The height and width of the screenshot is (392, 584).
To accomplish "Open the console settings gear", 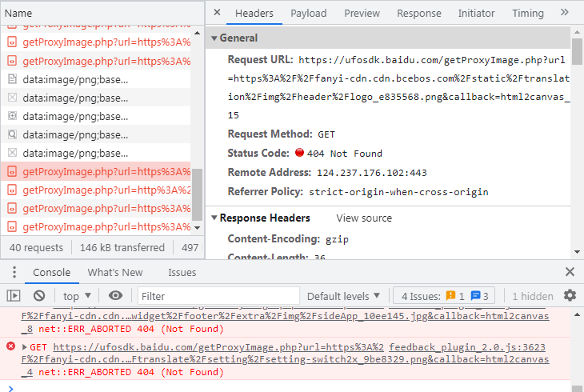I will pyautogui.click(x=570, y=296).
